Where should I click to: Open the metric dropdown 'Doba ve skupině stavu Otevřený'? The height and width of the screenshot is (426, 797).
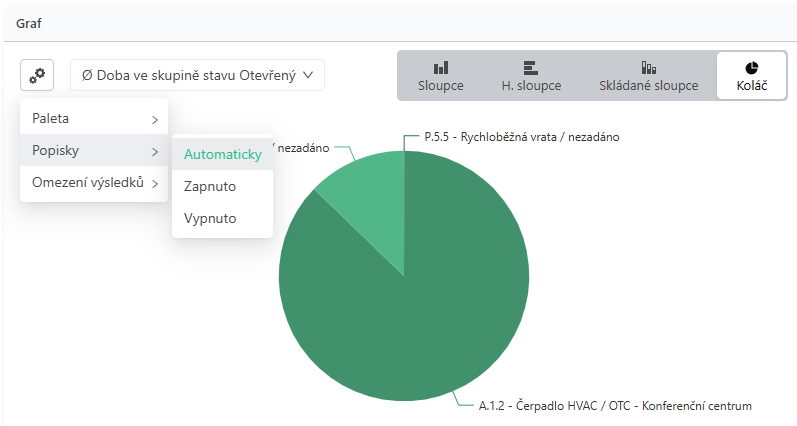[197, 75]
